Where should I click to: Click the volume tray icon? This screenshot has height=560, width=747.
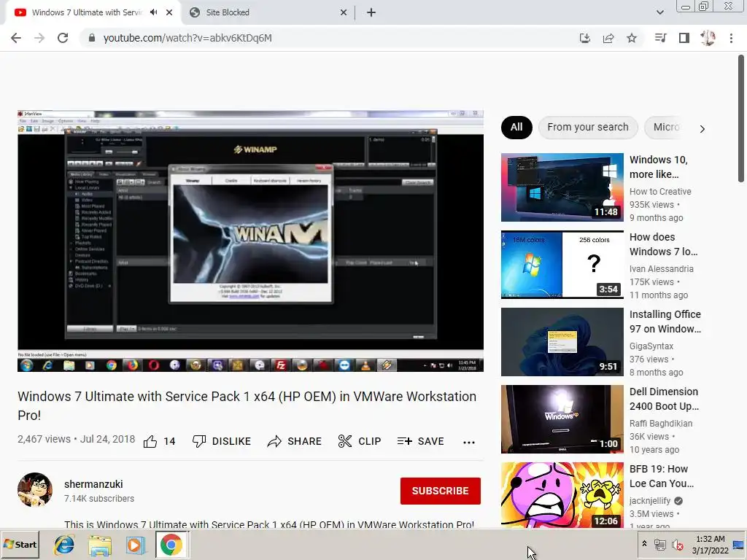tap(677, 544)
